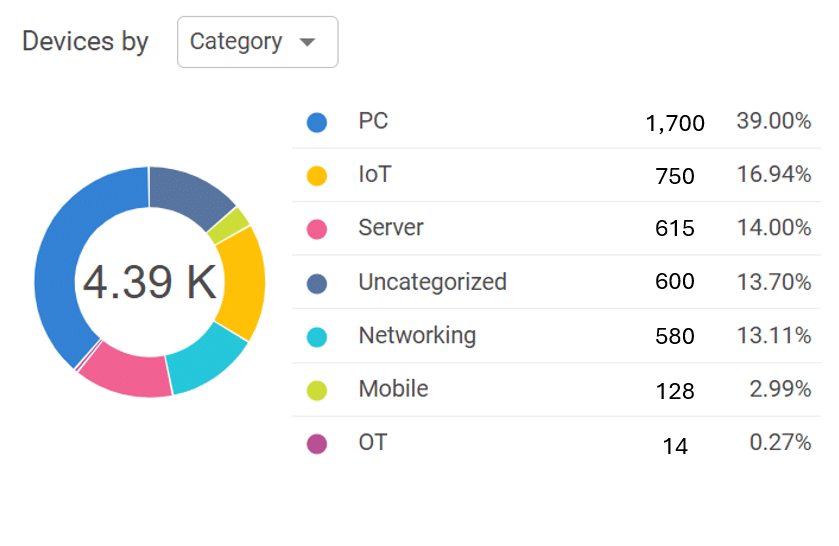This screenshot has width=839, height=546.
Task: Click the cyan Networking legend dot
Action: pos(317,337)
